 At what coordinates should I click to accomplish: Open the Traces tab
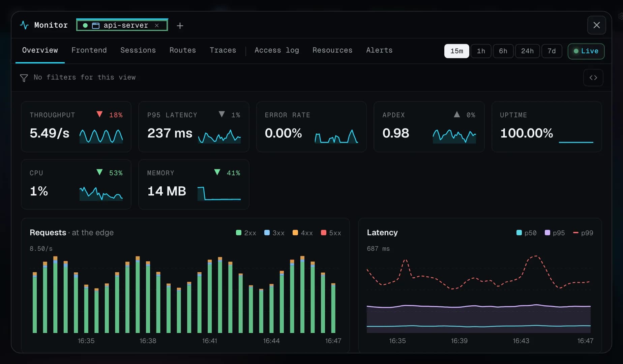coord(223,50)
